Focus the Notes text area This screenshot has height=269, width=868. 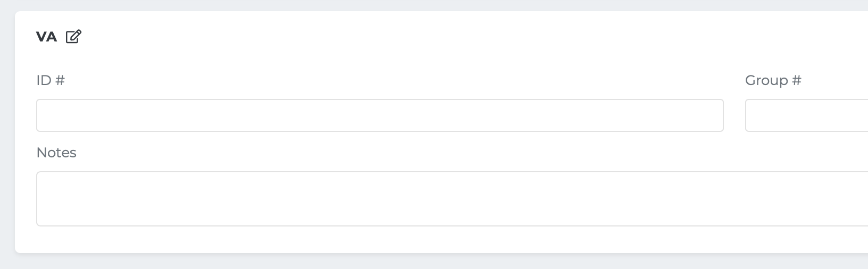point(452,199)
